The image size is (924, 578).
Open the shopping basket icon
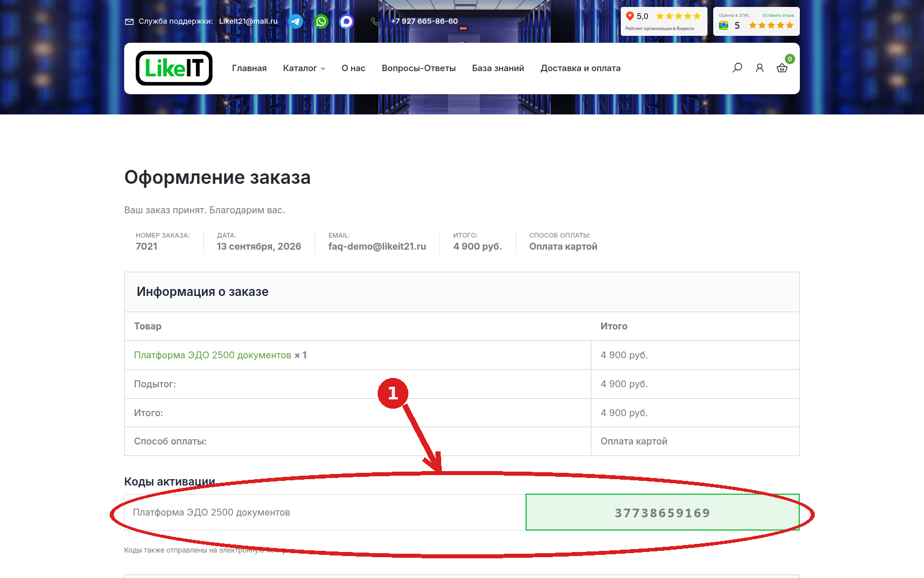[x=782, y=68]
